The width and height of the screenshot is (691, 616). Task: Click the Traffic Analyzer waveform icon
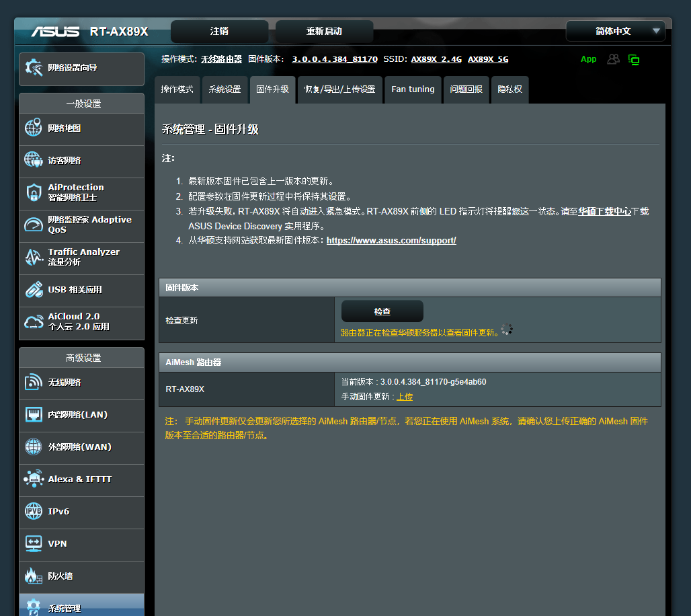(x=34, y=257)
